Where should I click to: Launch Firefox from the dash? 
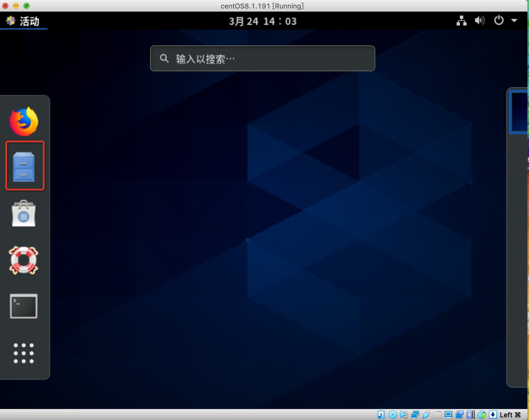pos(24,122)
